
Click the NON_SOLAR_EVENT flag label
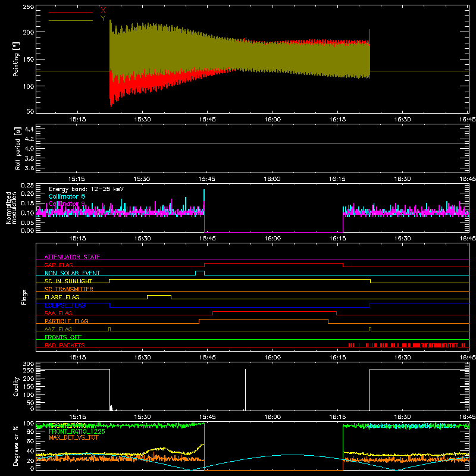(72, 273)
